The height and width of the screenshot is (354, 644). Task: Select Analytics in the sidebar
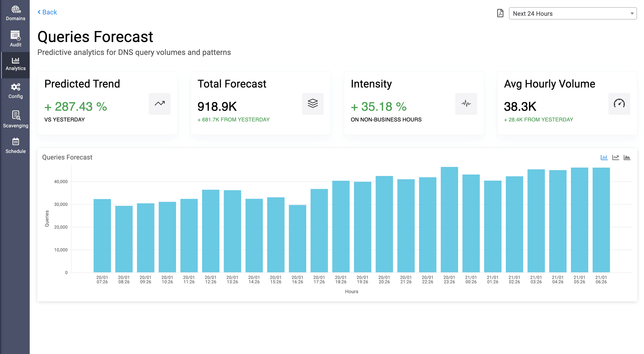point(16,64)
